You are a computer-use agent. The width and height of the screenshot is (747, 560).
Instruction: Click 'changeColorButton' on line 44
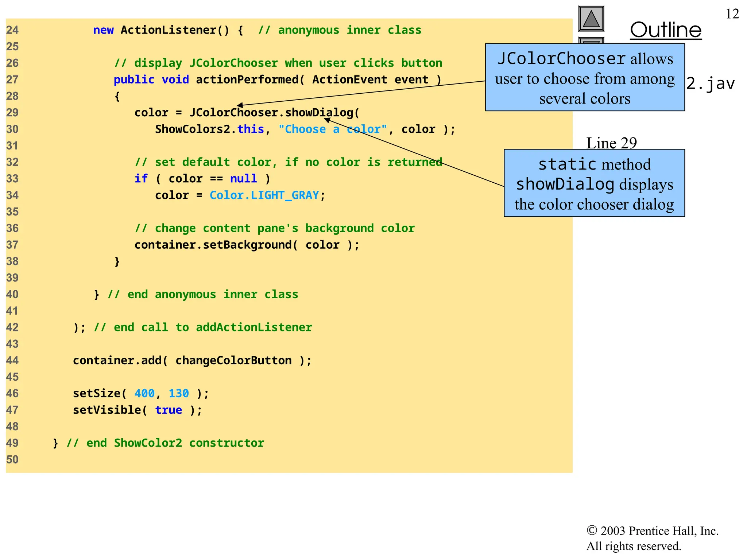[x=233, y=361]
